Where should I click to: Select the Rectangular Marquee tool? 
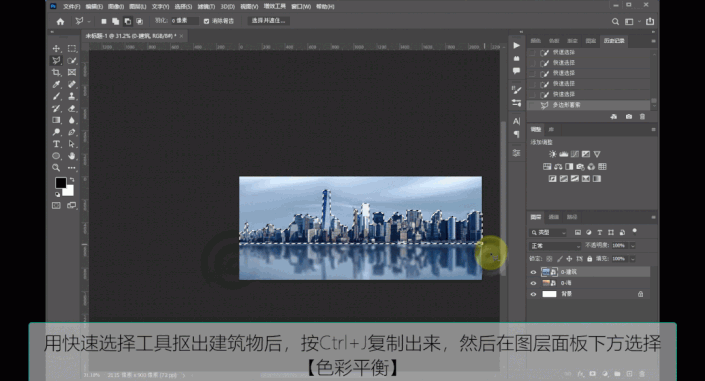(x=71, y=49)
